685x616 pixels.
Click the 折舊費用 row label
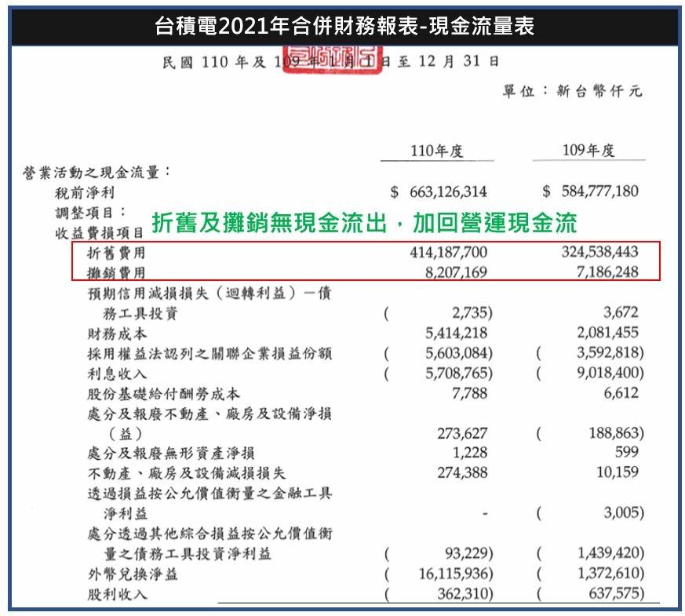pyautogui.click(x=116, y=253)
